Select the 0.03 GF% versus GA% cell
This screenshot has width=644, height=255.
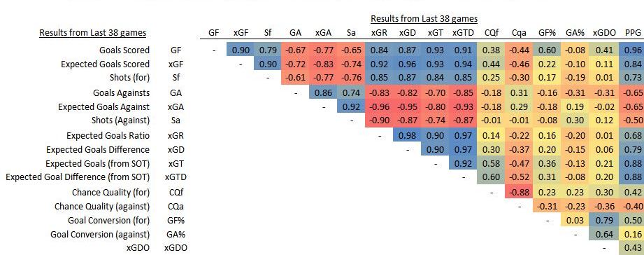575,220
